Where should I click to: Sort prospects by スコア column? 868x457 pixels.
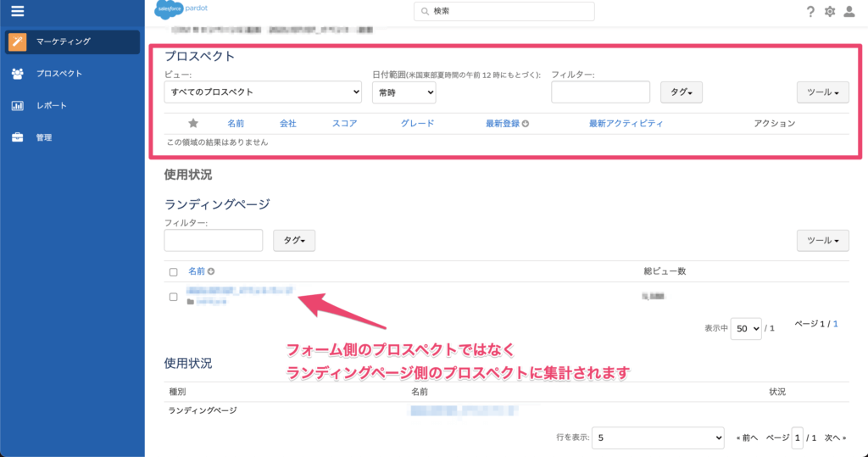[344, 124]
